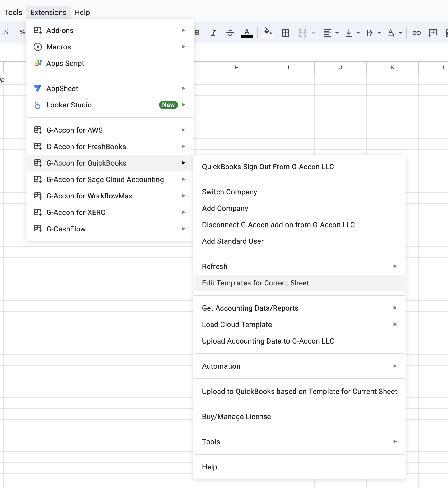Expand G-Accon for AWS submenu
The height and width of the screenshot is (488, 448).
110,130
